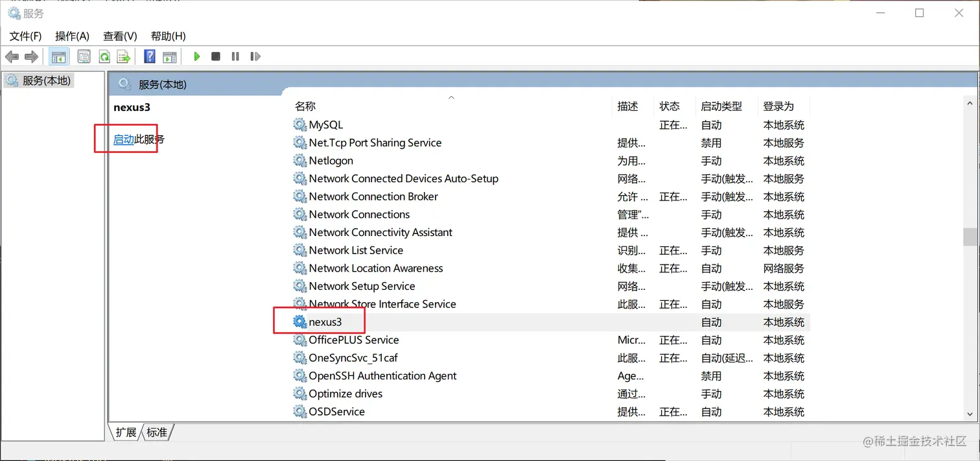
Task: Refresh the services list
Action: click(104, 56)
